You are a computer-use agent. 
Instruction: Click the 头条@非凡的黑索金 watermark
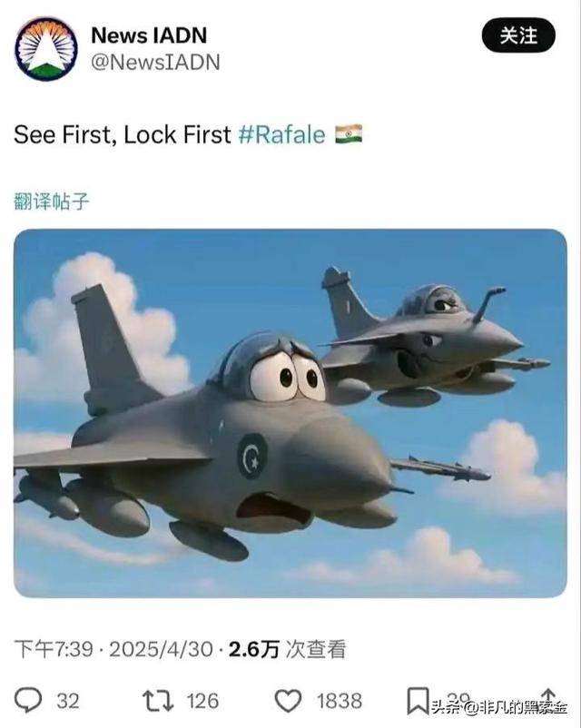tap(499, 707)
